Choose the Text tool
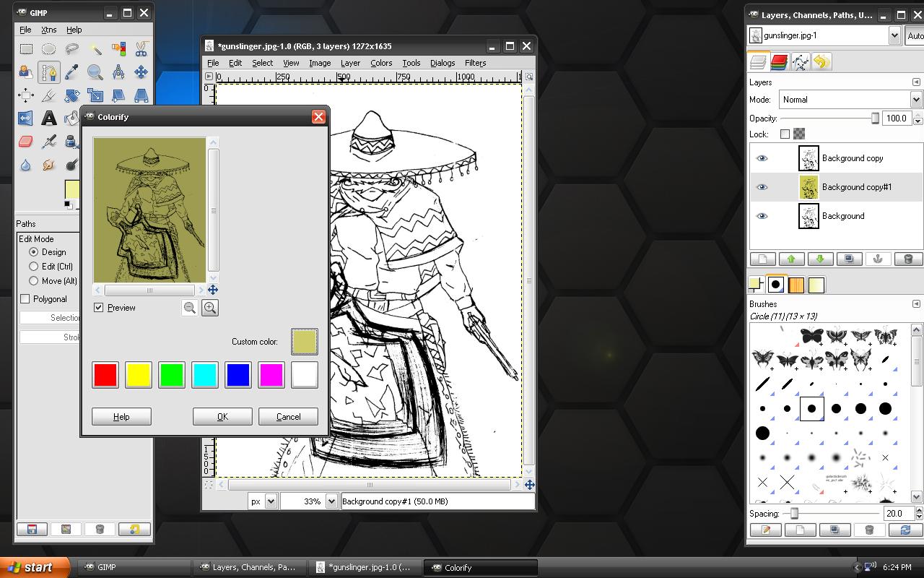Screen dimensions: 924x578 [x=49, y=118]
